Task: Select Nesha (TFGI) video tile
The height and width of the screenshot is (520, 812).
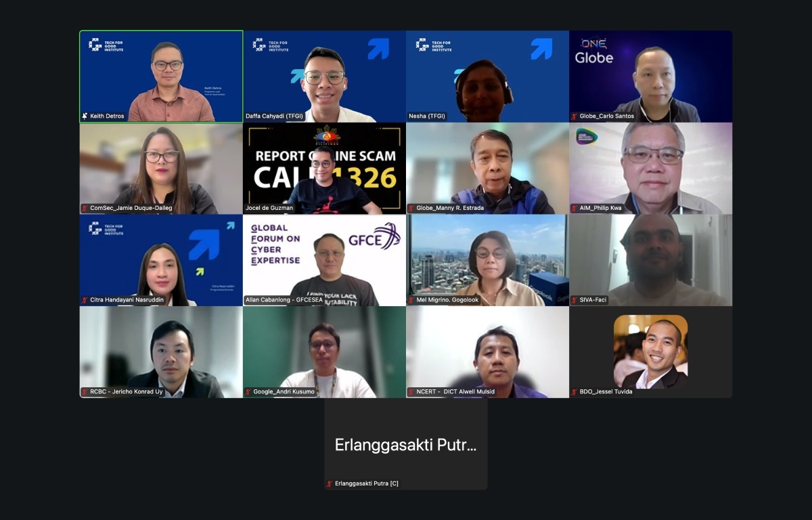Action: (488, 77)
